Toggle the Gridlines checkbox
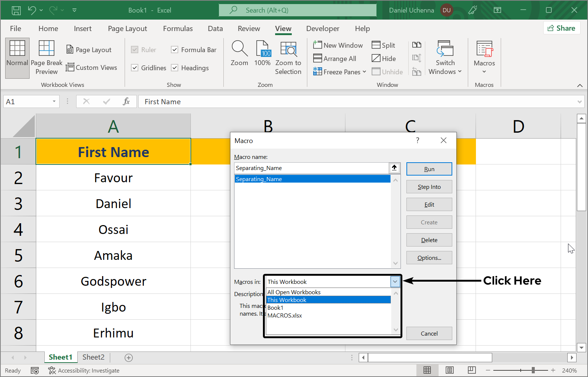 click(135, 68)
